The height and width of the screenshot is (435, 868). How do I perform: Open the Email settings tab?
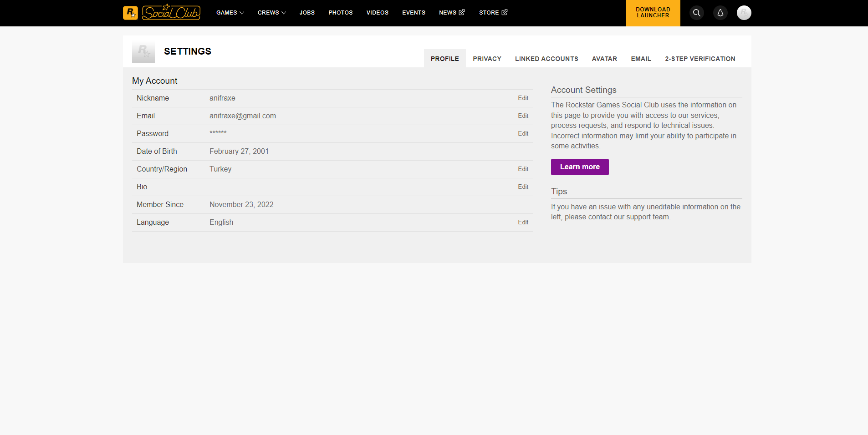pyautogui.click(x=641, y=59)
